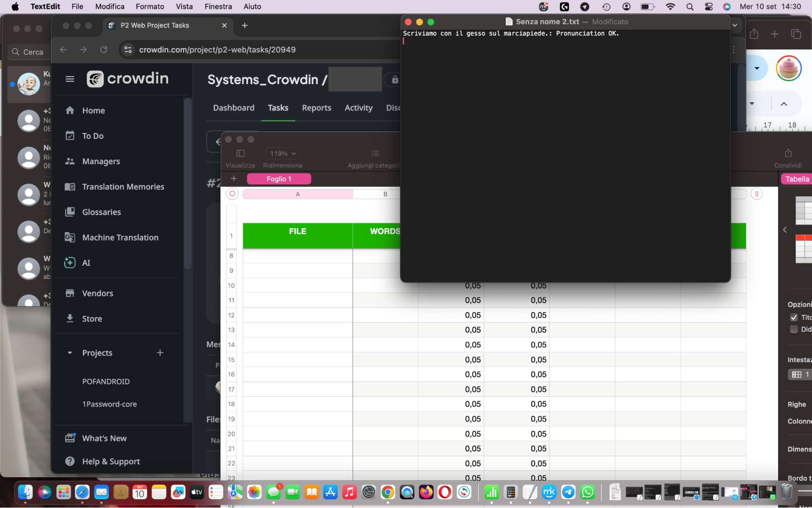Image resolution: width=812 pixels, height=508 pixels.
Task: Click the AI sparkle icon
Action: (70, 263)
